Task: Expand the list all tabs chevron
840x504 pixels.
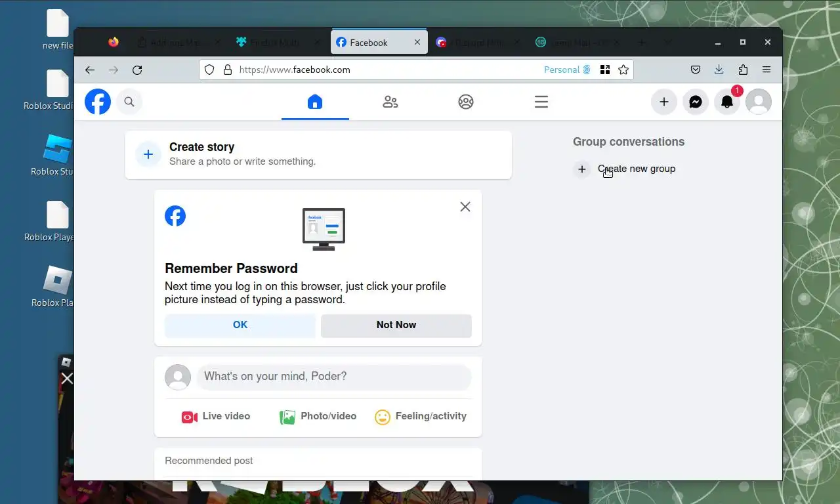Action: (x=668, y=43)
